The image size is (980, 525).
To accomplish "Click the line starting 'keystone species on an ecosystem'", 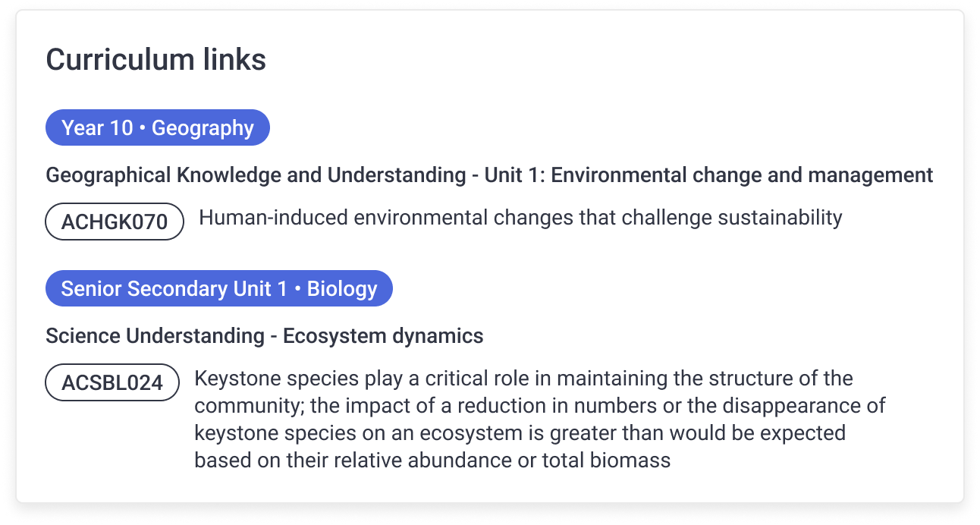I will click(x=520, y=432).
